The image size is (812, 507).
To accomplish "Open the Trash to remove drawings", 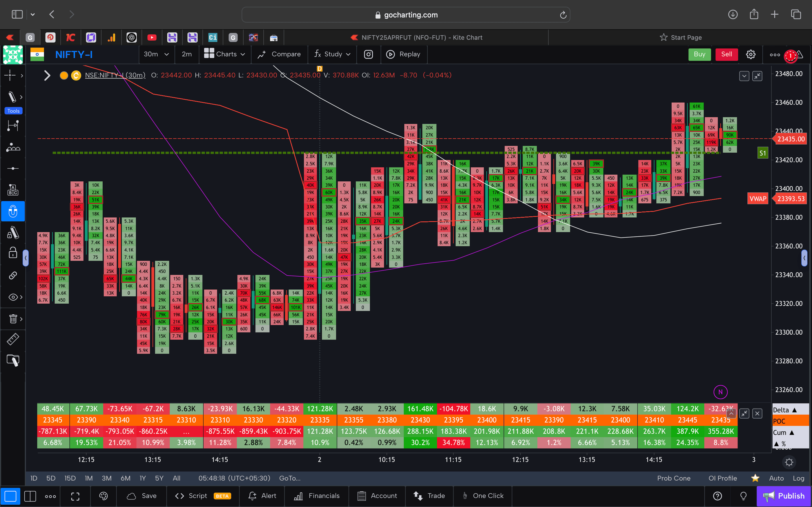I will [x=13, y=319].
